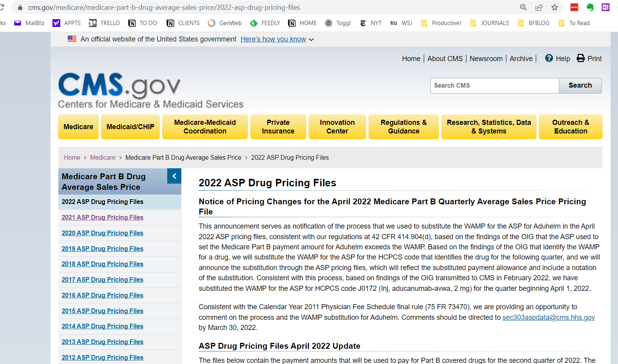618x364 pixels.
Task: Click the US flag icon in banner
Action: tap(72, 39)
